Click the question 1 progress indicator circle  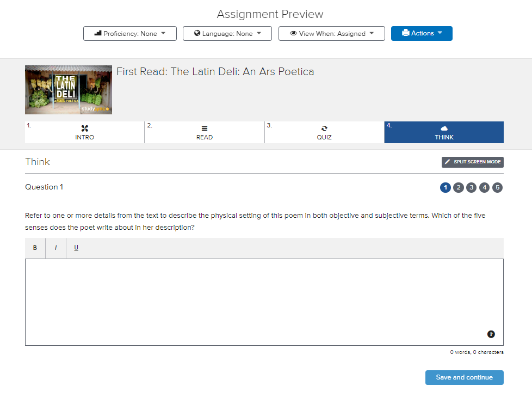[446, 187]
